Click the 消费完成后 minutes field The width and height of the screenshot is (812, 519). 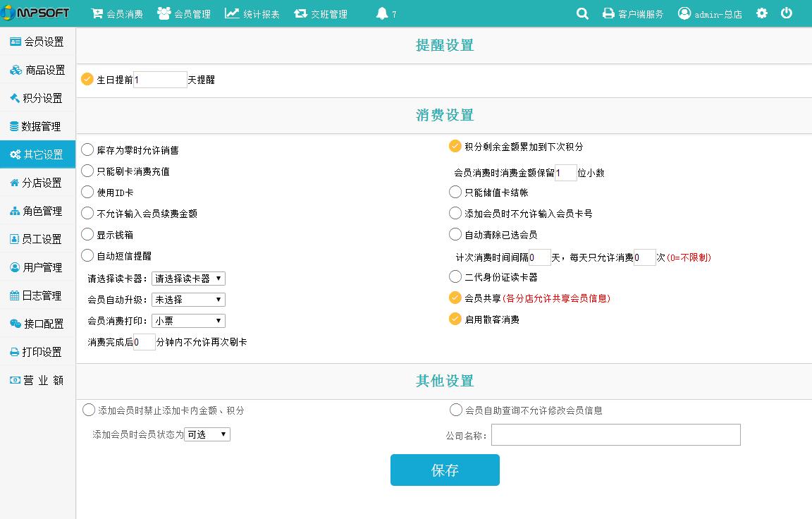(144, 342)
